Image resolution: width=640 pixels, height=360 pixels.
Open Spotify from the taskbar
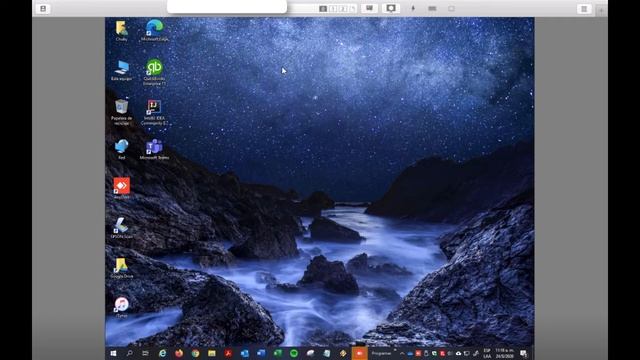point(294,353)
